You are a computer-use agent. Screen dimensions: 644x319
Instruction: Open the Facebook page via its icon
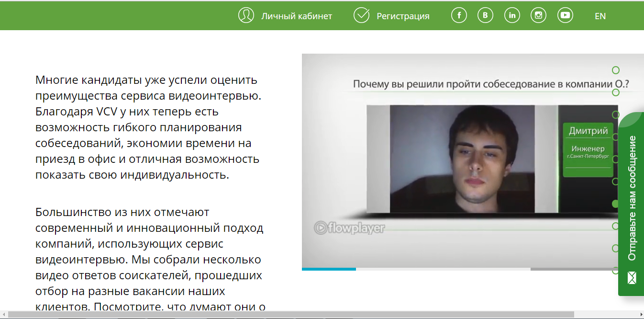pyautogui.click(x=459, y=15)
